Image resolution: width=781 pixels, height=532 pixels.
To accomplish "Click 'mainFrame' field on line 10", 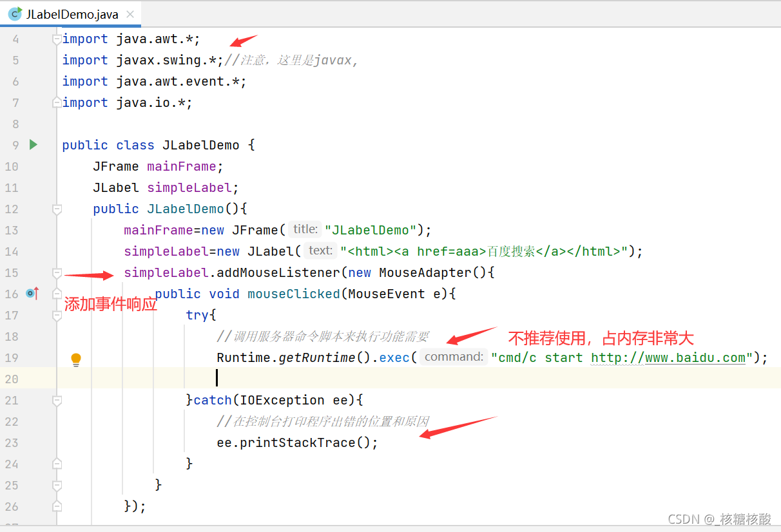I will 181,166.
